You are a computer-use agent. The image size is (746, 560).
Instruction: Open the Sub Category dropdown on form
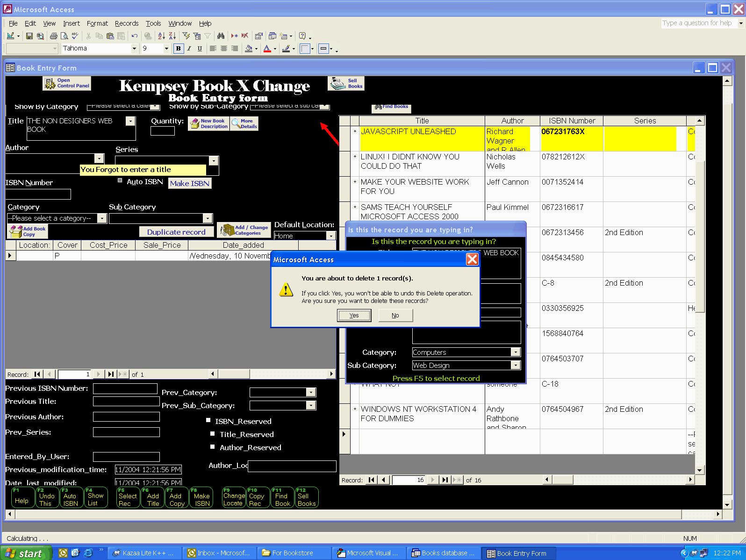coord(208,218)
